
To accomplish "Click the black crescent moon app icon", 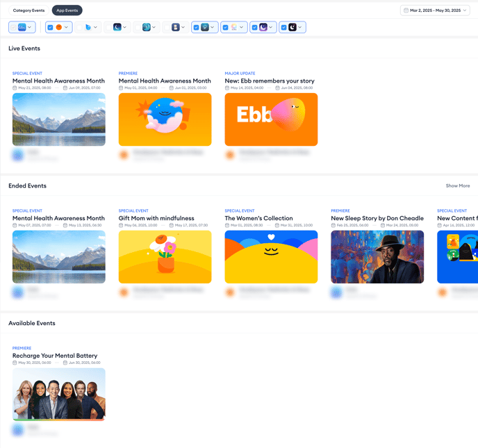I will pos(292,27).
